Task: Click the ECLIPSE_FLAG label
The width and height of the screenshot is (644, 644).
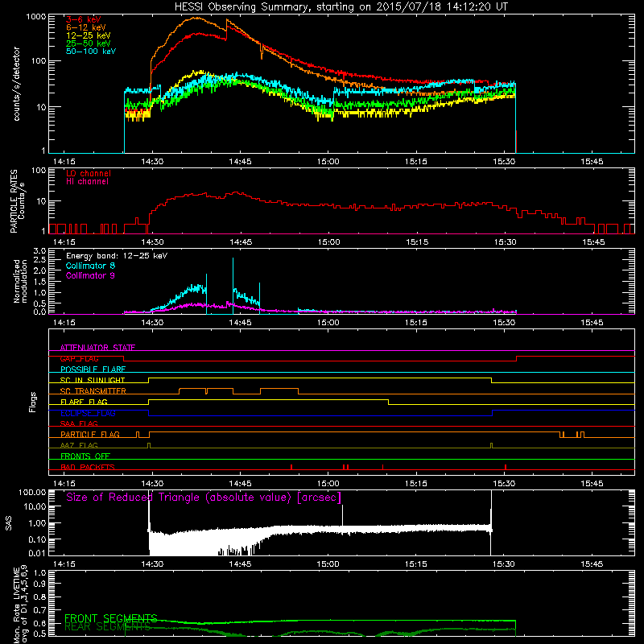Action: point(88,413)
